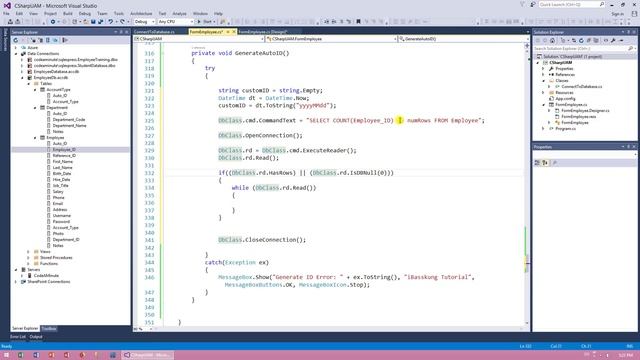The height and width of the screenshot is (360, 640).
Task: Expand the Program.cs node in Solution Explorer
Action: 543,129
